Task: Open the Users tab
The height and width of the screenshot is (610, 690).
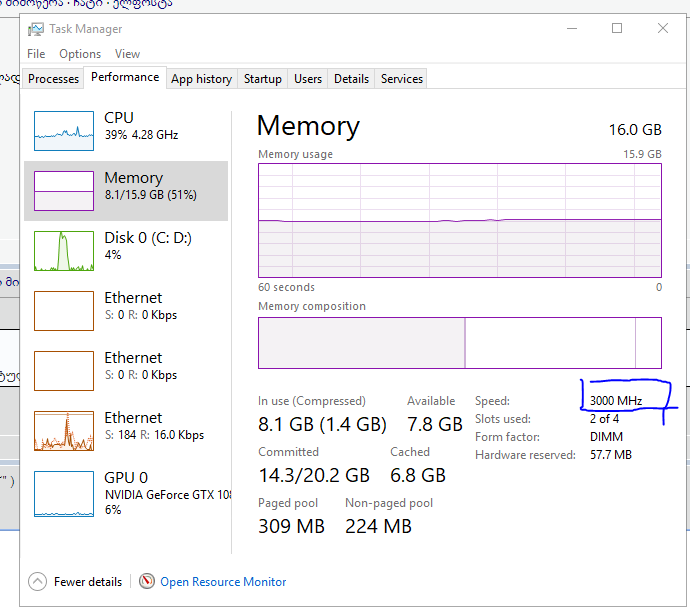Action: pos(308,79)
